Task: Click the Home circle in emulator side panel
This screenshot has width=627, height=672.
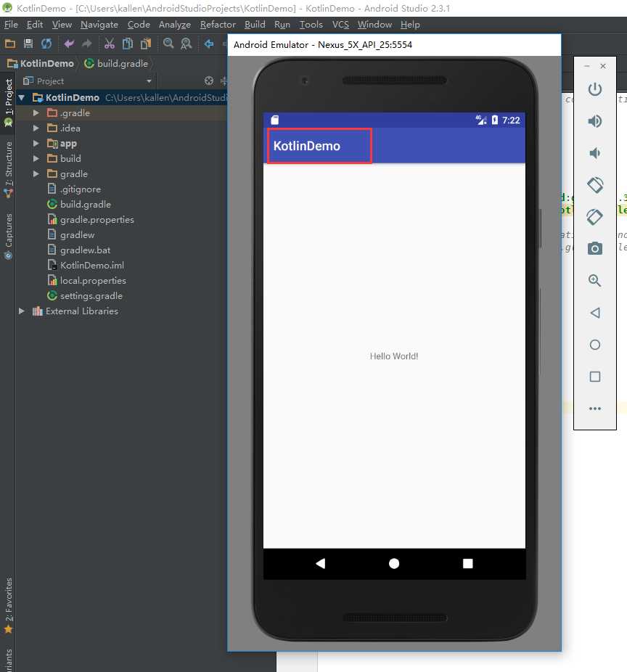Action: point(595,345)
